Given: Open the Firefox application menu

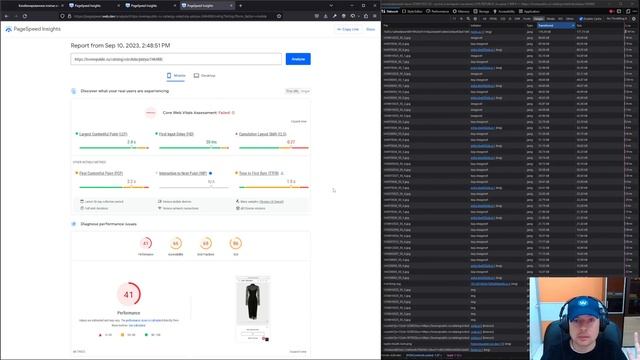Looking at the screenshot, I should [x=375, y=16].
